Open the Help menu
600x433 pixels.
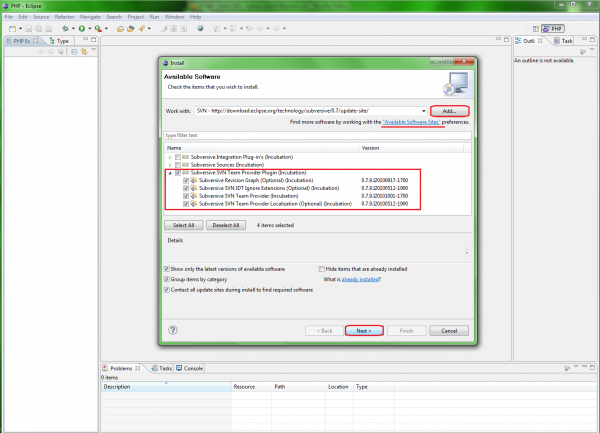[x=195, y=17]
